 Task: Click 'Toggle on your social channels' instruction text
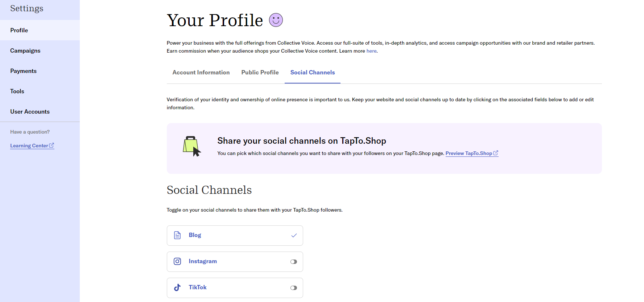(255, 210)
